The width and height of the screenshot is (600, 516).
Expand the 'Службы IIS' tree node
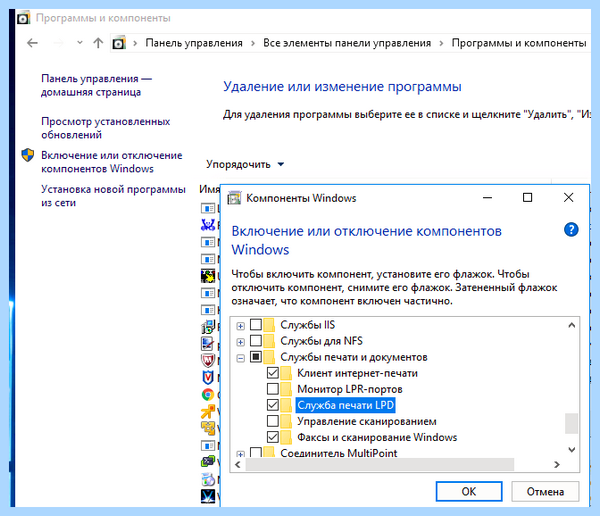240,326
